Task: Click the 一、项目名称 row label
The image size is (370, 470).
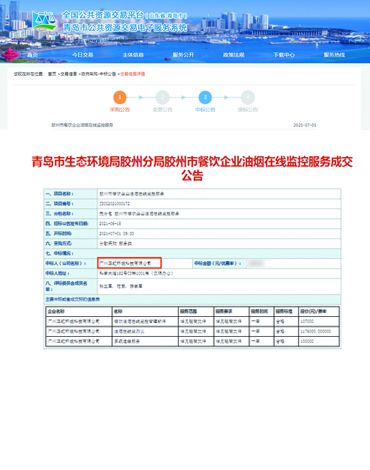Action: point(60,194)
